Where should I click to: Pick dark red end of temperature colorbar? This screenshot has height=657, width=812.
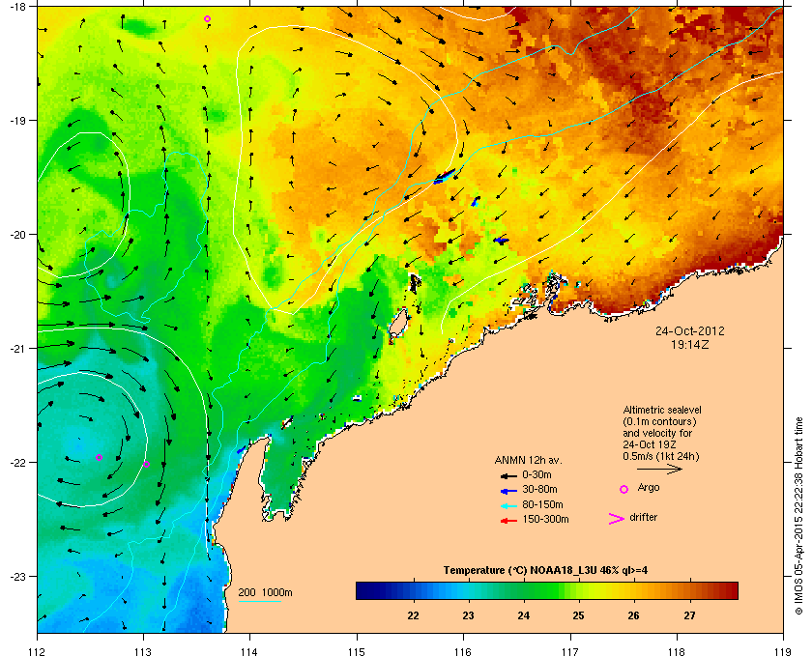[731, 590]
